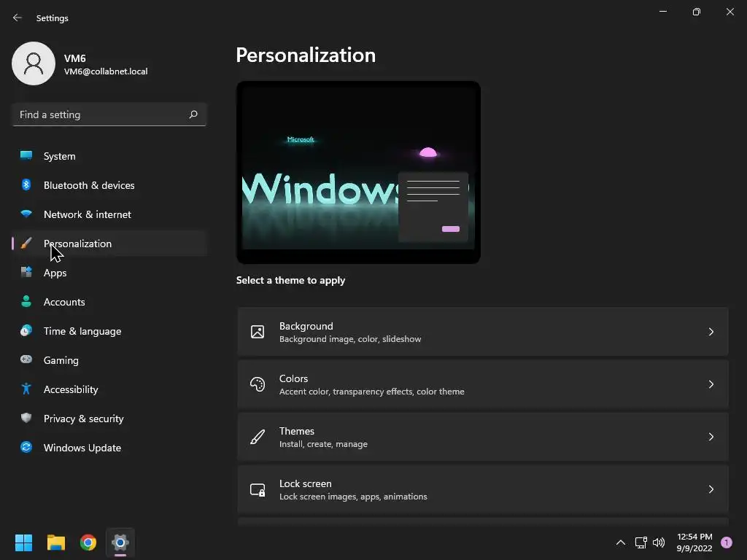Open Background image, color, slideshow settings
This screenshot has height=560, width=747.
pos(483,332)
